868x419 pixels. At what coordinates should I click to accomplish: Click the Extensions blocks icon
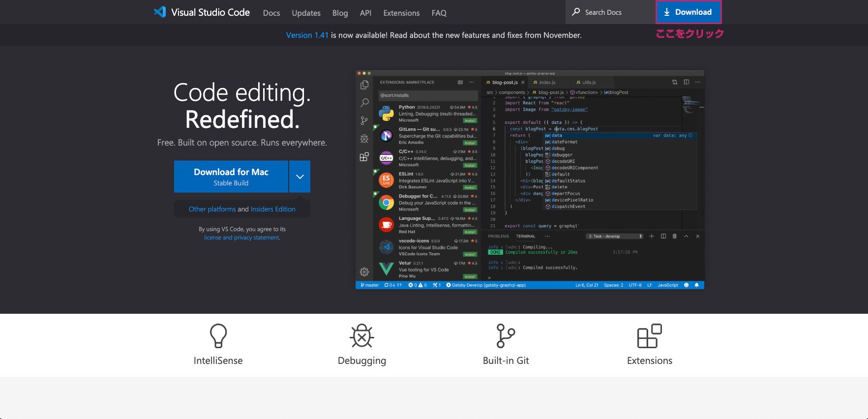point(649,335)
